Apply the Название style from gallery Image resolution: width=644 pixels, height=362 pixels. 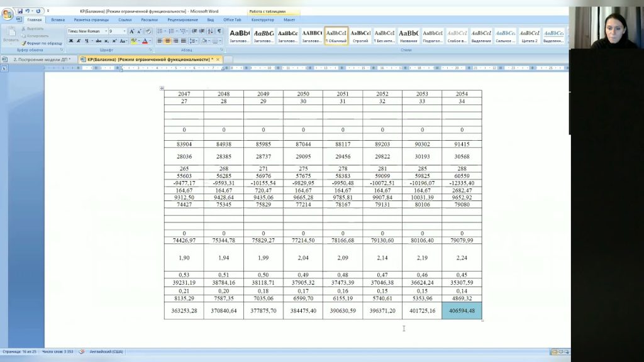click(408, 35)
